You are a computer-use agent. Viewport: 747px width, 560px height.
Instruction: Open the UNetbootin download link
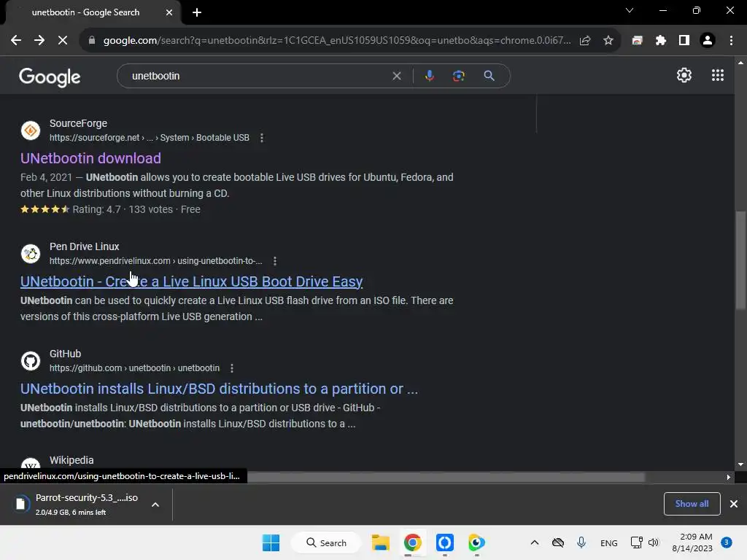[x=90, y=158]
